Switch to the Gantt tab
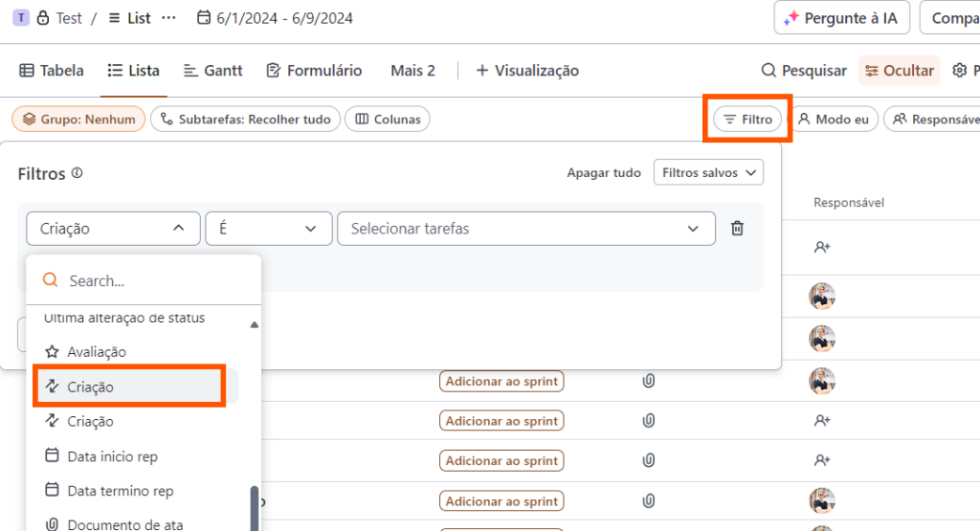Viewport: 980px width, 531px height. [x=212, y=70]
